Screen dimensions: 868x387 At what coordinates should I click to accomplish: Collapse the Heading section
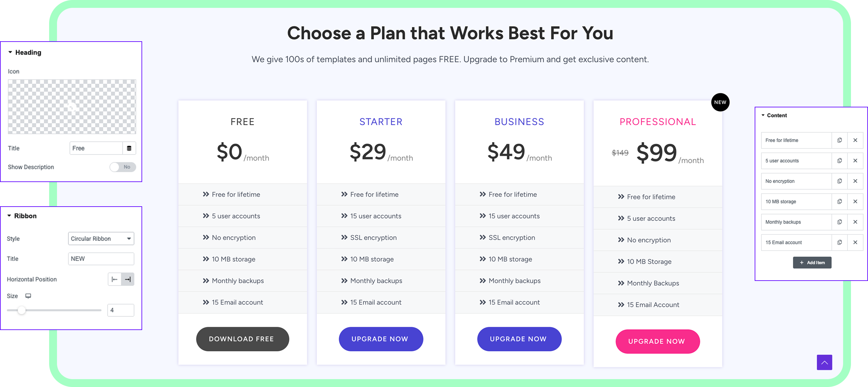(10, 52)
